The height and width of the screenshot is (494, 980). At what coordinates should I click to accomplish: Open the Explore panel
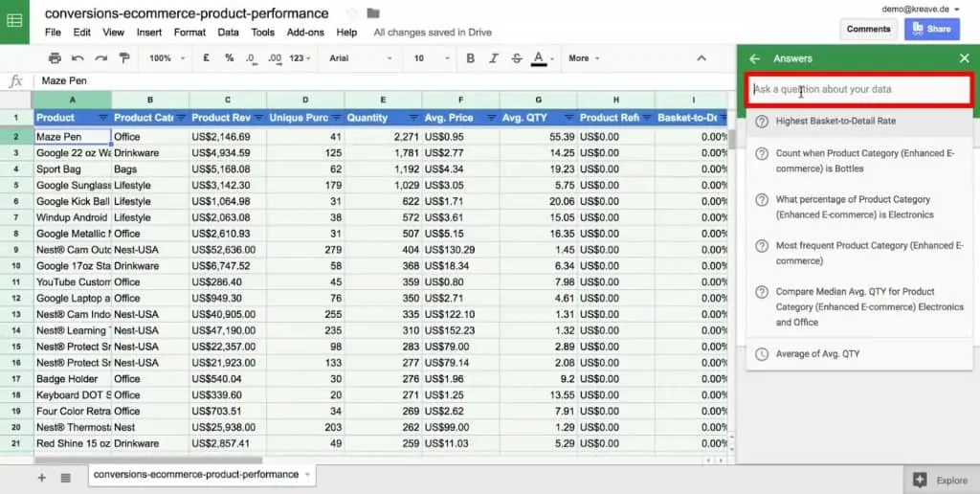(942, 481)
